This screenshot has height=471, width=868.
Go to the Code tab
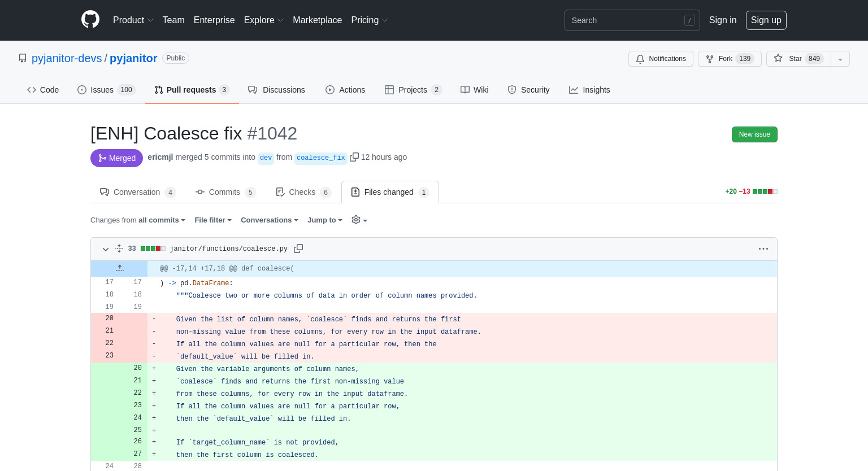pyautogui.click(x=43, y=90)
